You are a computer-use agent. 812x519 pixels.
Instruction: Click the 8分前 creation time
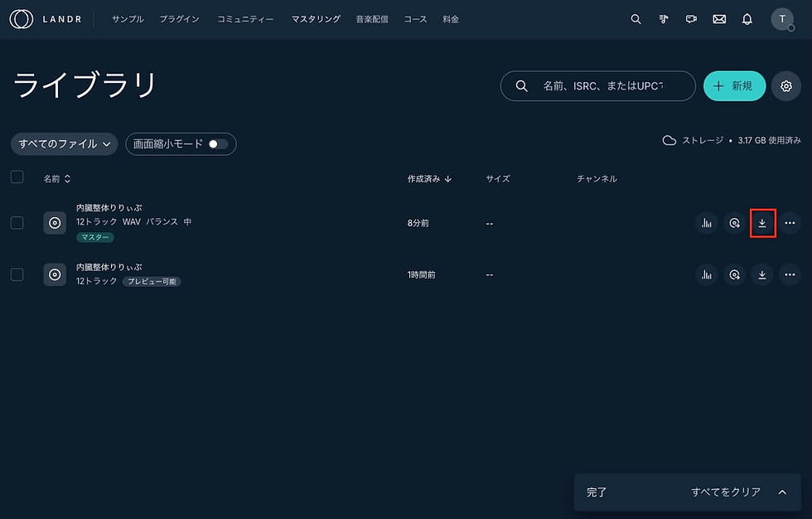click(x=418, y=223)
